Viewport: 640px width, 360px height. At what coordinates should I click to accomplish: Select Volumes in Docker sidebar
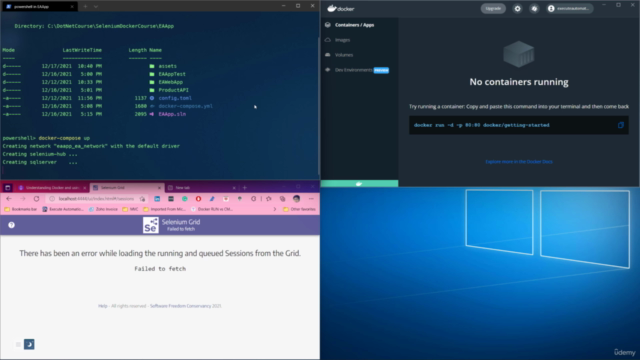click(359, 55)
